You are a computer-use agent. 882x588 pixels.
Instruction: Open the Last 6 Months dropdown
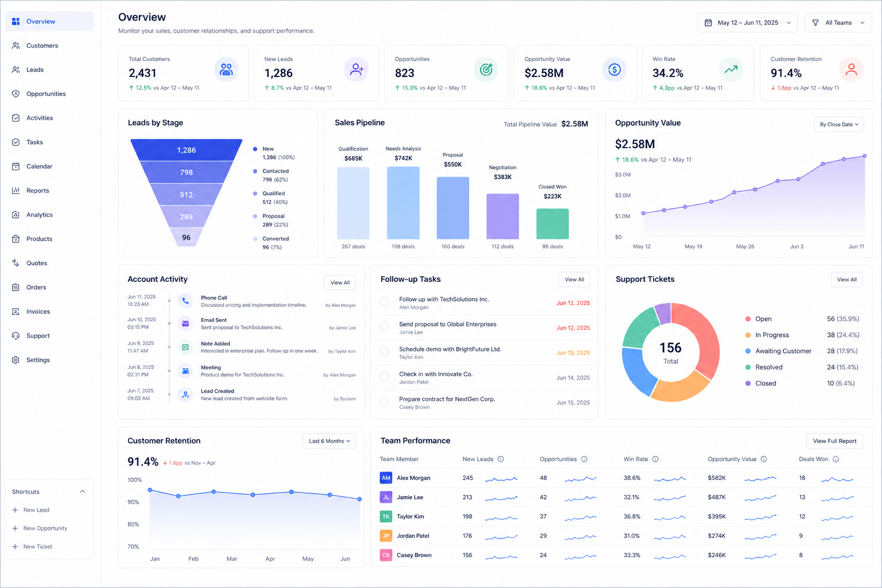(329, 441)
